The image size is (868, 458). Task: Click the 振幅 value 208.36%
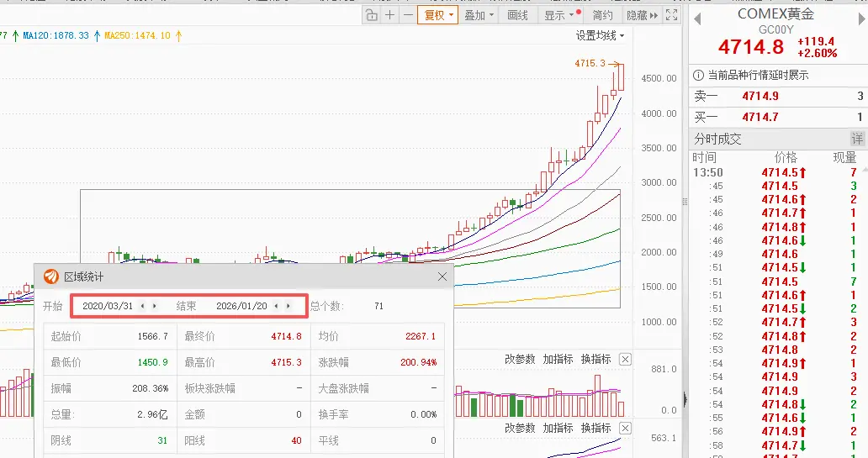(150, 388)
